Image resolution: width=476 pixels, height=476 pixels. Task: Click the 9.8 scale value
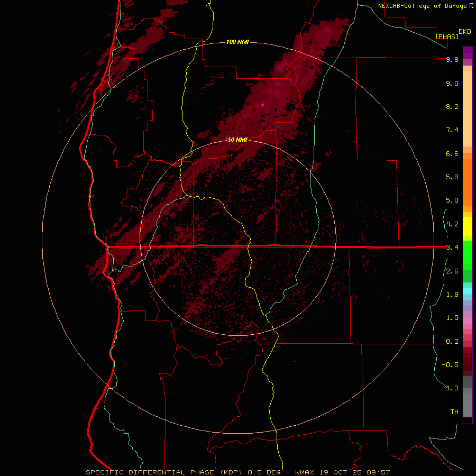[452, 59]
